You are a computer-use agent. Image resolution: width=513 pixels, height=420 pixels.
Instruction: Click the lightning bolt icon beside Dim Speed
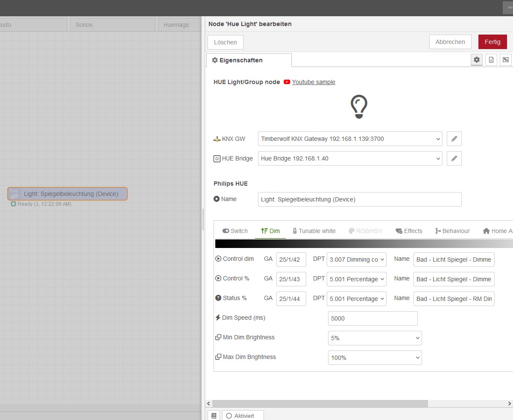point(218,318)
